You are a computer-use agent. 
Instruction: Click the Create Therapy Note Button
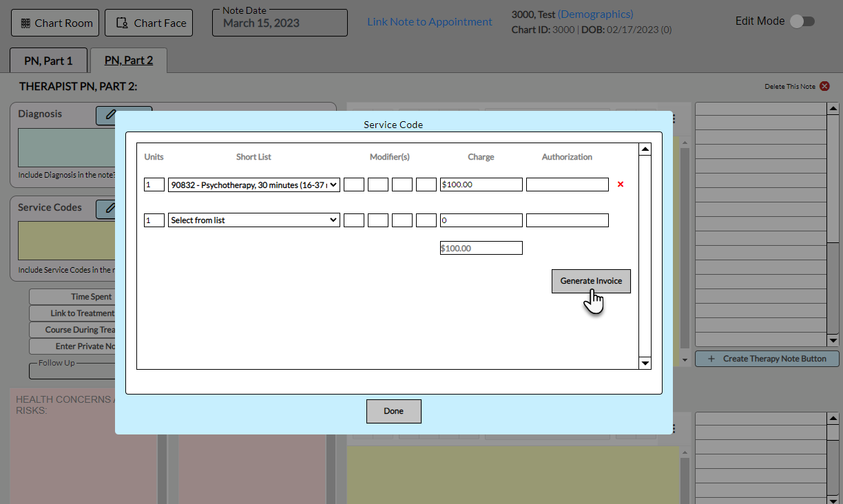[x=767, y=359]
